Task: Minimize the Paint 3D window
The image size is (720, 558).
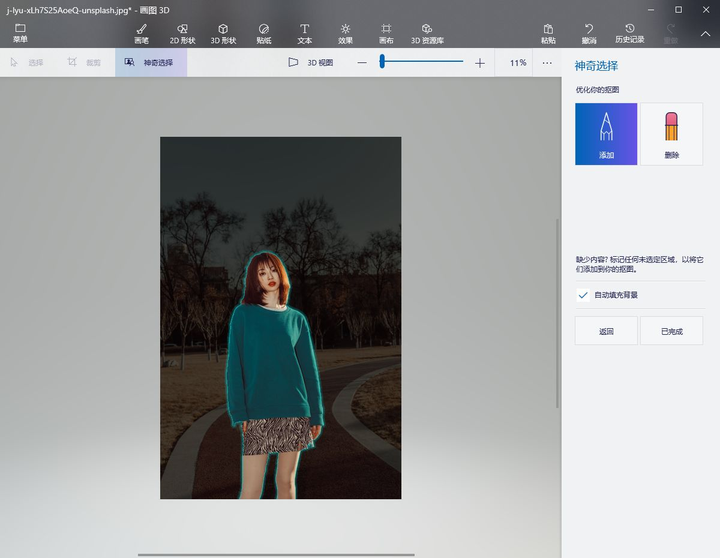Action: click(651, 10)
